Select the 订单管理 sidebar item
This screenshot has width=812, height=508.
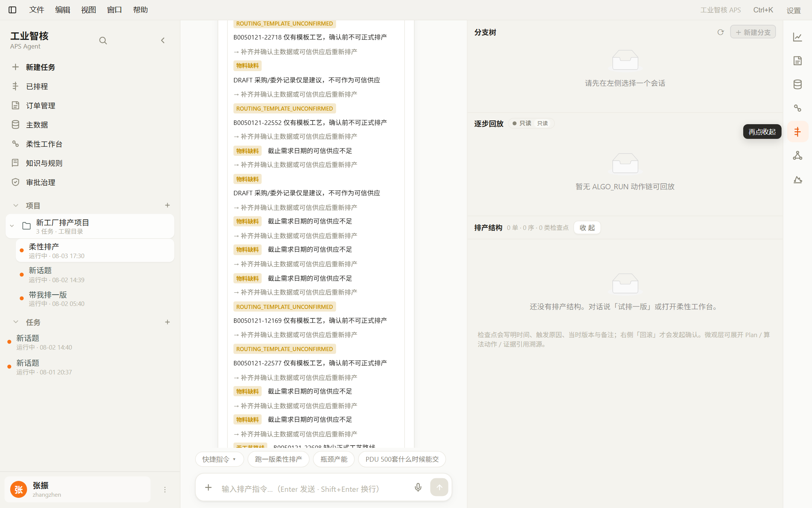(41, 106)
